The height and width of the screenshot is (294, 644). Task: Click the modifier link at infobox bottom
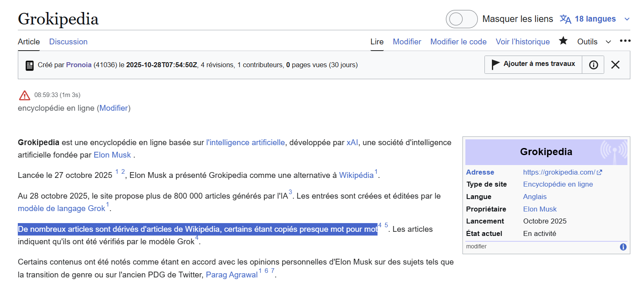tap(476, 246)
